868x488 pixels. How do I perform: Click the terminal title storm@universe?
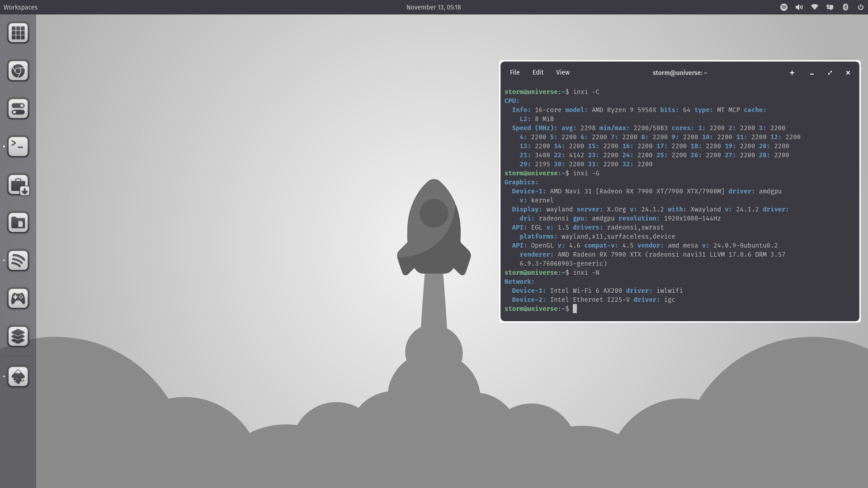coord(680,73)
